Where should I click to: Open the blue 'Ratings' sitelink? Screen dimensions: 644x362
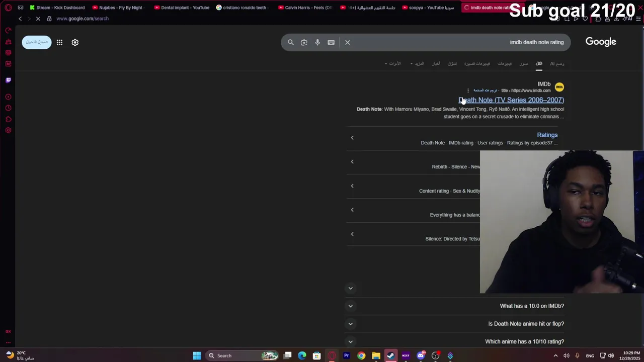click(x=547, y=135)
